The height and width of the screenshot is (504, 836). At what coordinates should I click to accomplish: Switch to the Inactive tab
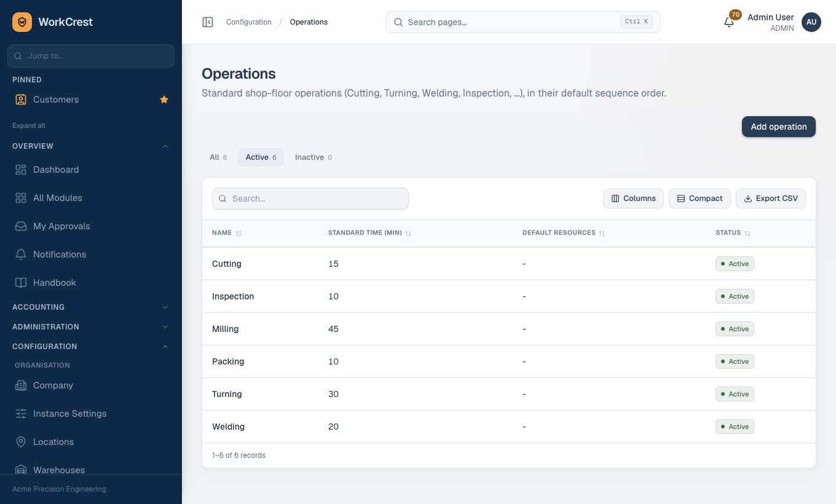313,157
